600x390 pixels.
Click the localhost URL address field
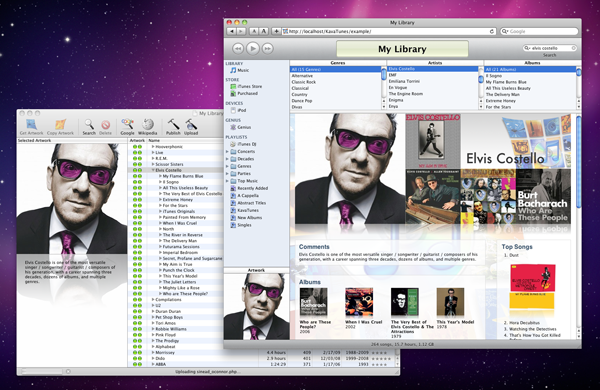click(389, 31)
